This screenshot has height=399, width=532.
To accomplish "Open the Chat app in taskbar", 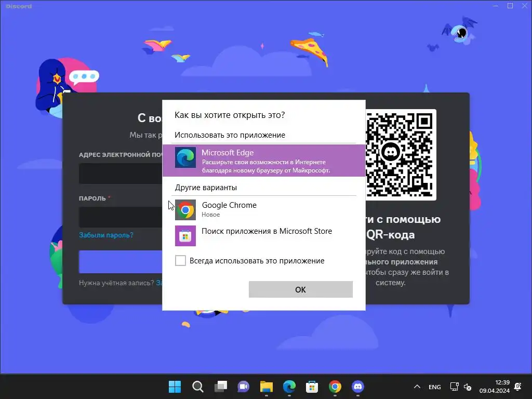I will click(x=243, y=387).
